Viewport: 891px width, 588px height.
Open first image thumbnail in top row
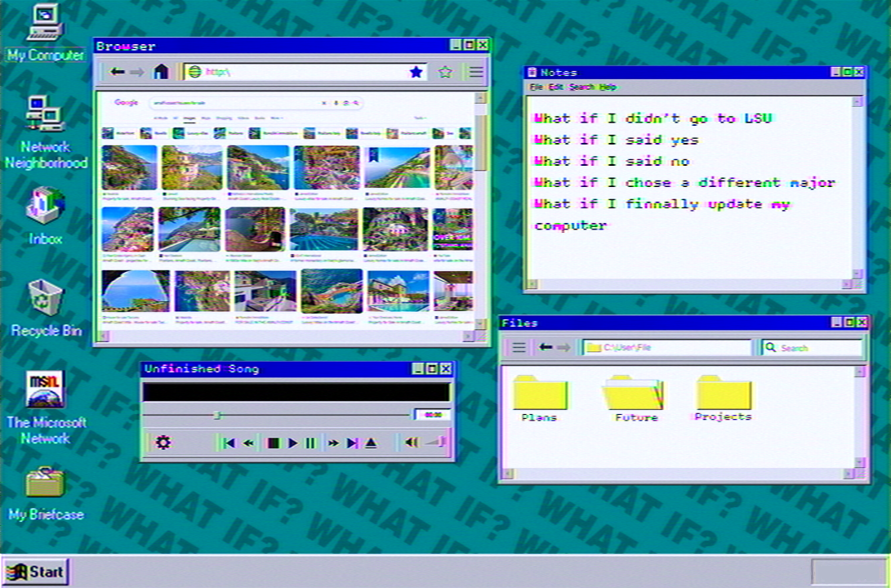129,167
